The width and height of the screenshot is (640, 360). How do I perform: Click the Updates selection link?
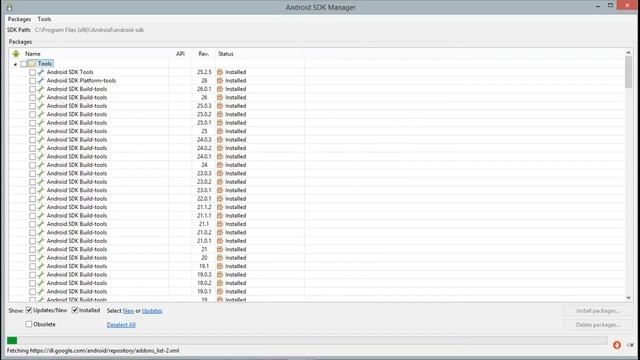tap(152, 311)
